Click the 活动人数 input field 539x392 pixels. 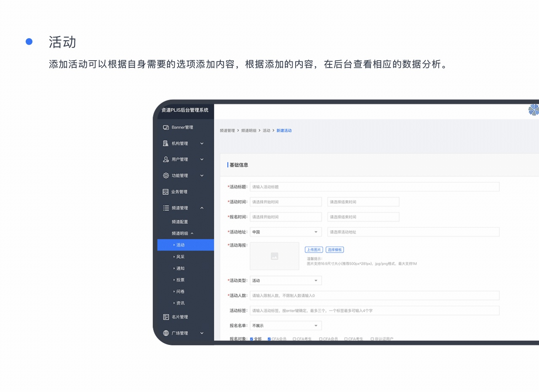coord(375,296)
